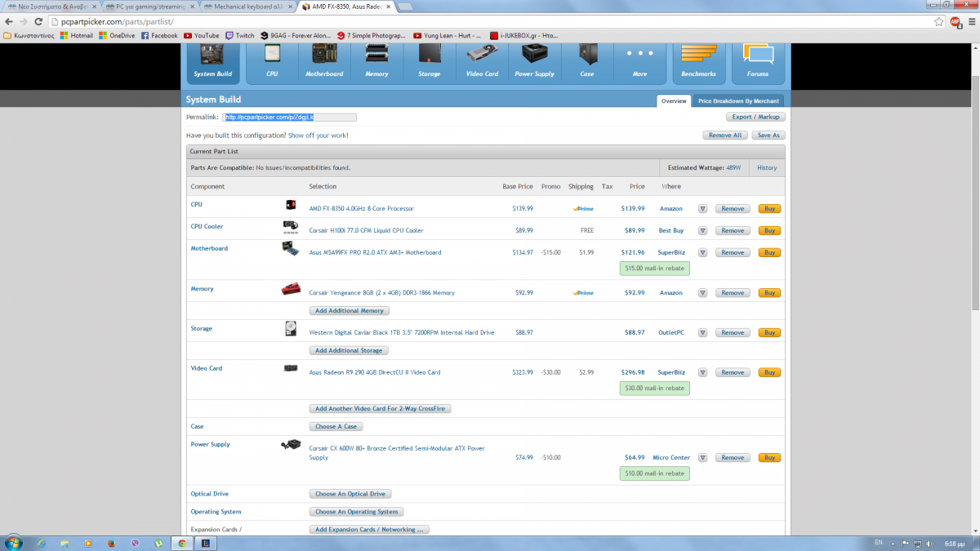Click Choose An Operating System button

[357, 512]
